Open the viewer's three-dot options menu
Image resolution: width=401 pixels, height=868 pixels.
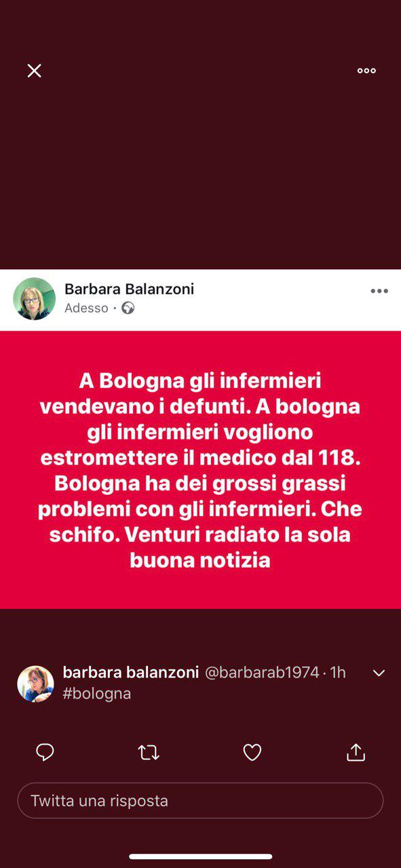pos(366,71)
